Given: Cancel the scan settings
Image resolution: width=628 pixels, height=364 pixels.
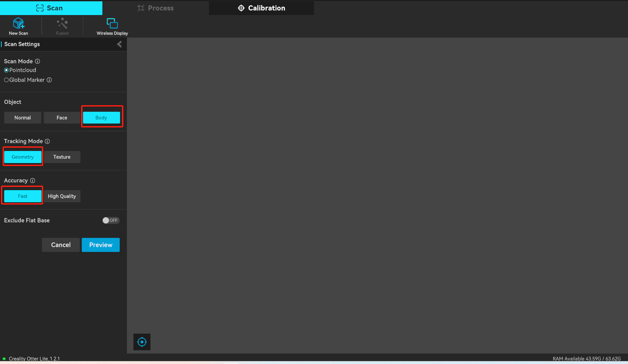Looking at the screenshot, I should pos(61,245).
